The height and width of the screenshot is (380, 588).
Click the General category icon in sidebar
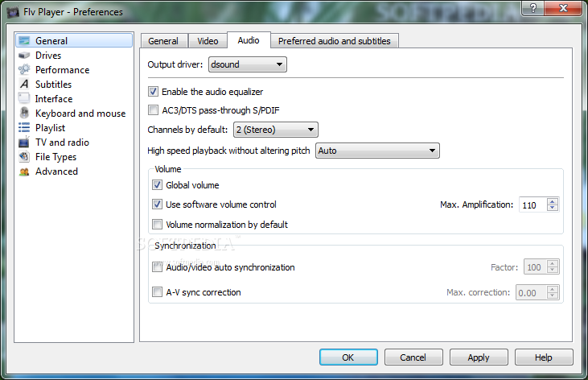pos(24,40)
